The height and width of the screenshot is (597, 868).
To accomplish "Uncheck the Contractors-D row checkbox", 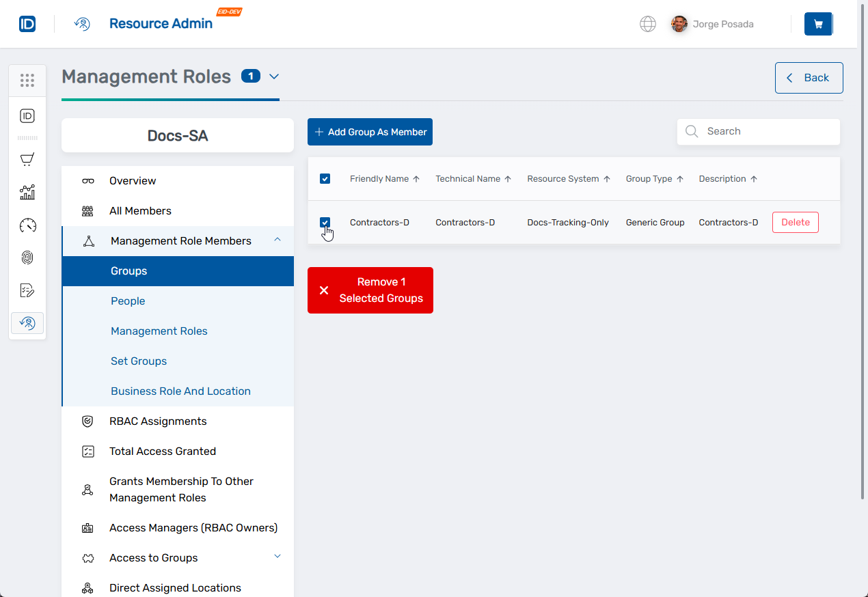I will [x=325, y=223].
